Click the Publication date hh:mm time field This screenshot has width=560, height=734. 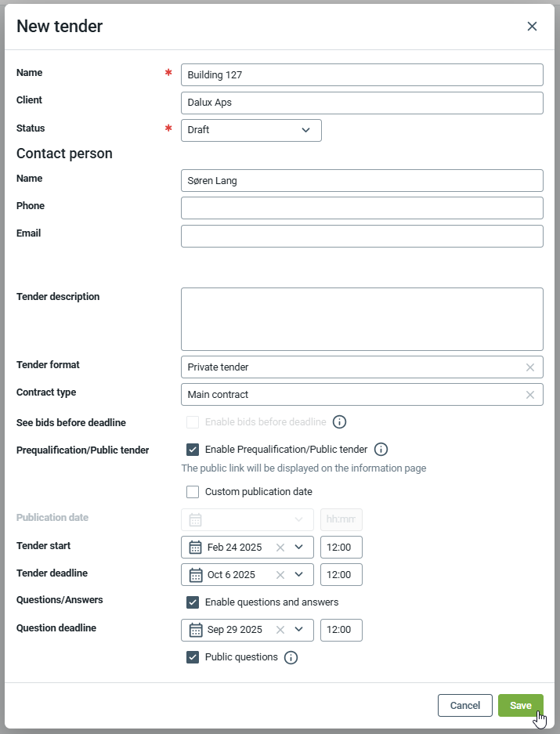pos(341,519)
